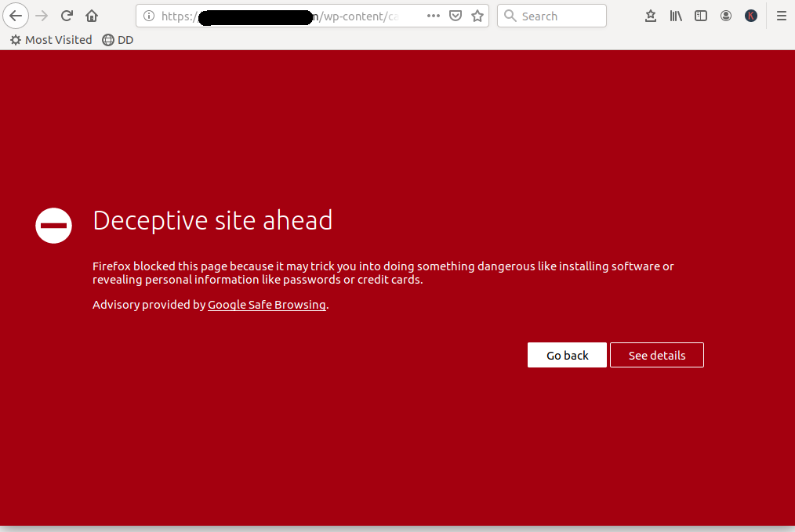The image size is (795, 532).
Task: Go to the Firefox home page
Action: pos(92,16)
